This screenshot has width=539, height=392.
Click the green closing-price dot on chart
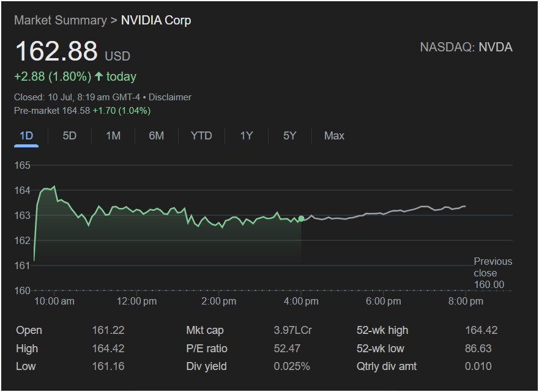pos(301,218)
